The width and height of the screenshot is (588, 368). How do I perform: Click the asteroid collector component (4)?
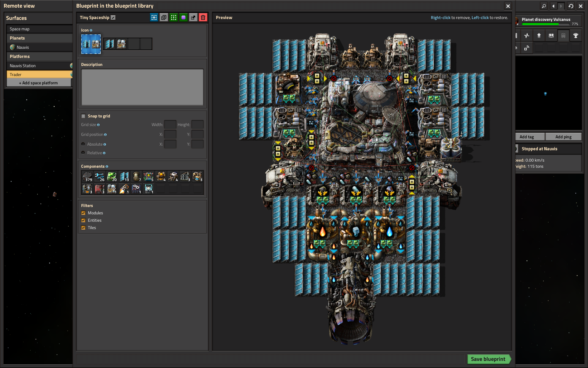pyautogui.click(x=173, y=177)
